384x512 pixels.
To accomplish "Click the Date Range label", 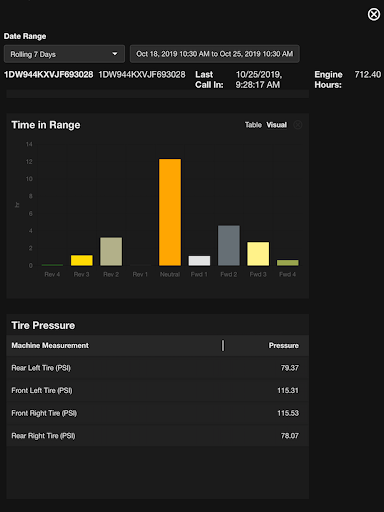I will tap(25, 36).
